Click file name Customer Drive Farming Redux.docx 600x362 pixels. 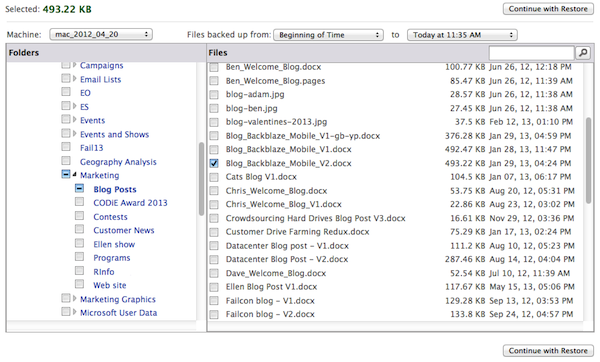[x=297, y=232]
